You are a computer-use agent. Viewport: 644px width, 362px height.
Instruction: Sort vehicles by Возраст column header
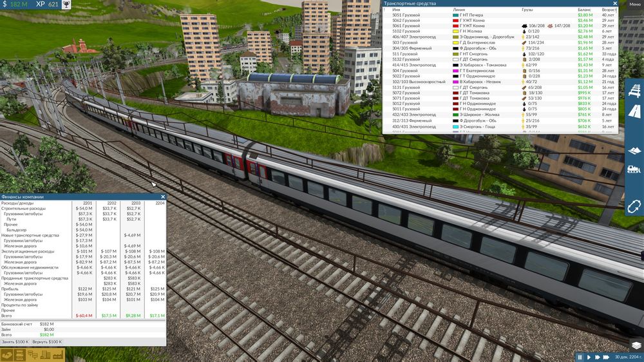pyautogui.click(x=609, y=10)
